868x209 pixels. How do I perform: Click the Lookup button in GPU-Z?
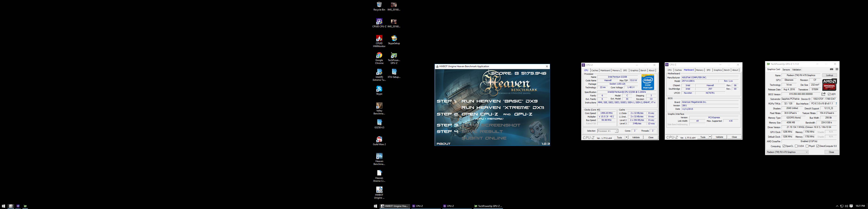click(829, 75)
